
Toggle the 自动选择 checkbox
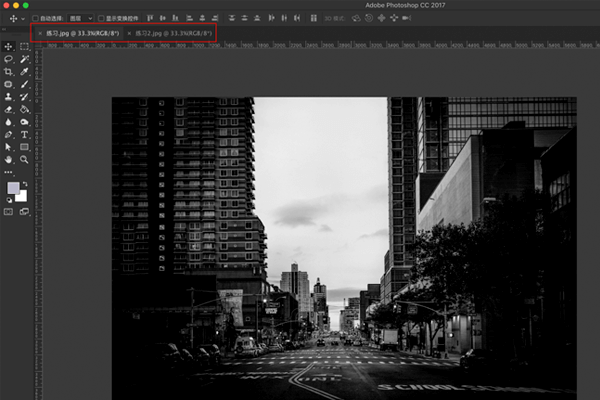tap(35, 18)
